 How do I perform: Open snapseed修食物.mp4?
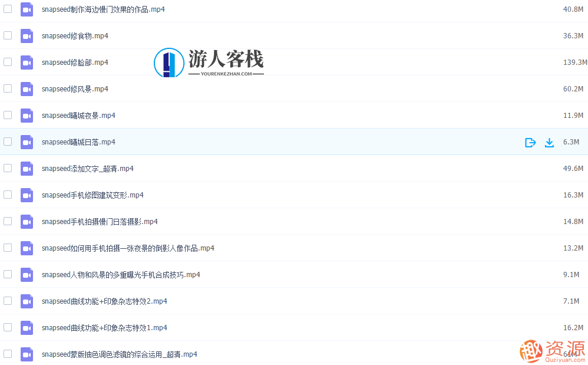(x=75, y=36)
